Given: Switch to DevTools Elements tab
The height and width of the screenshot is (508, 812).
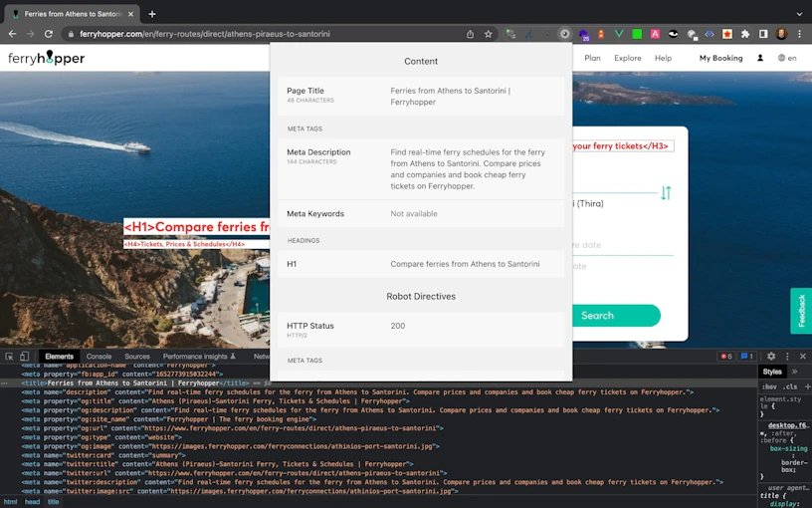Looking at the screenshot, I should 59,357.
